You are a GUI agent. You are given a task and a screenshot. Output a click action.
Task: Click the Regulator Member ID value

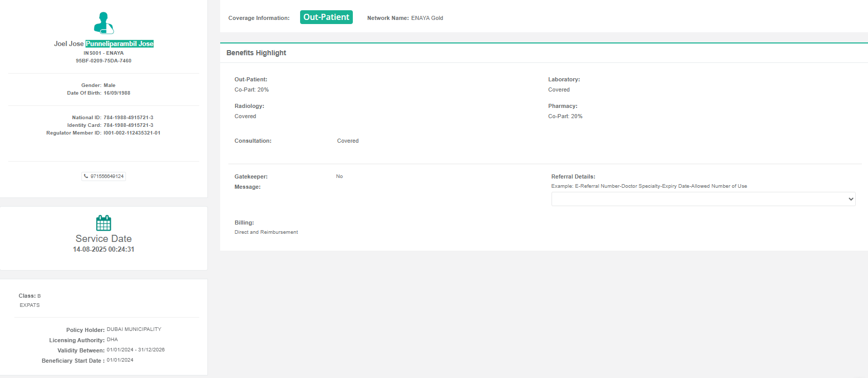tap(132, 133)
